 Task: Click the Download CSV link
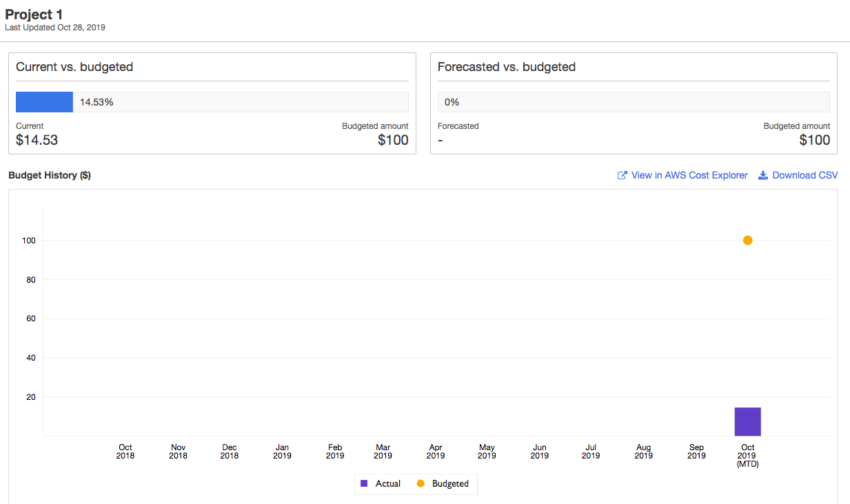pos(805,176)
